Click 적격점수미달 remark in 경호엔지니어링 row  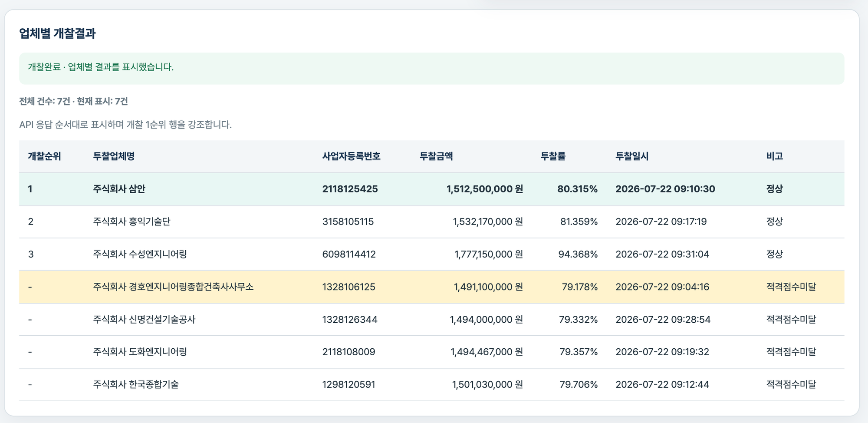pyautogui.click(x=791, y=287)
